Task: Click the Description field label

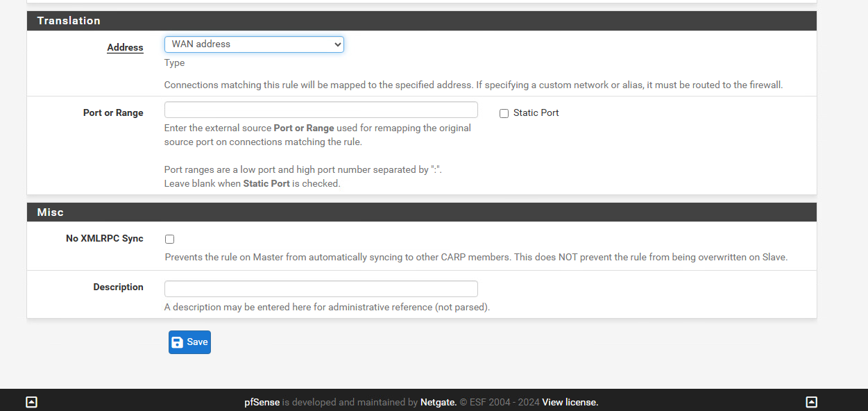Action: point(119,287)
